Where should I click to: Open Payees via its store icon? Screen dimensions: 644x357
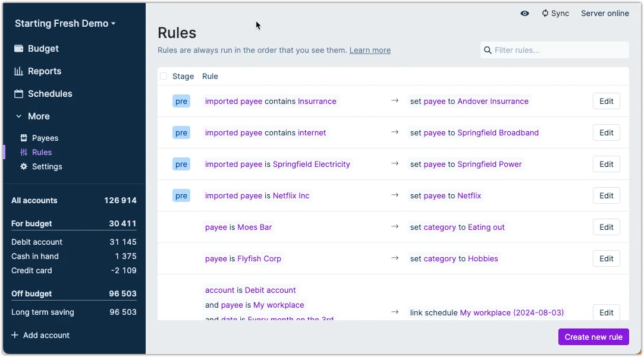pos(24,138)
